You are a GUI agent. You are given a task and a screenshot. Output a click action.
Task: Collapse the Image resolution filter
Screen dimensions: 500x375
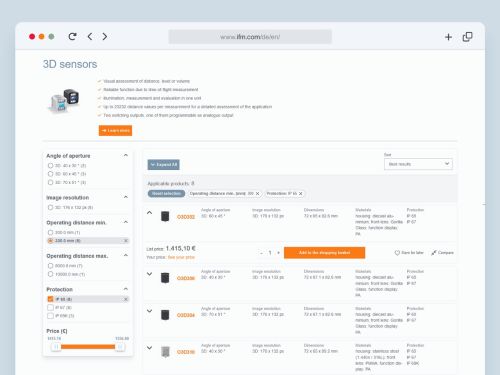point(126,197)
